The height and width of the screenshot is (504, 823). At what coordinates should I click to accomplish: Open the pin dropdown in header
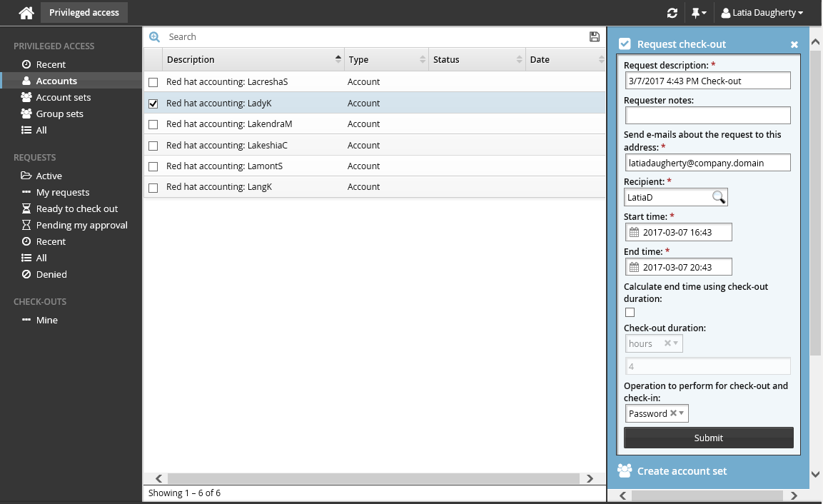point(699,13)
